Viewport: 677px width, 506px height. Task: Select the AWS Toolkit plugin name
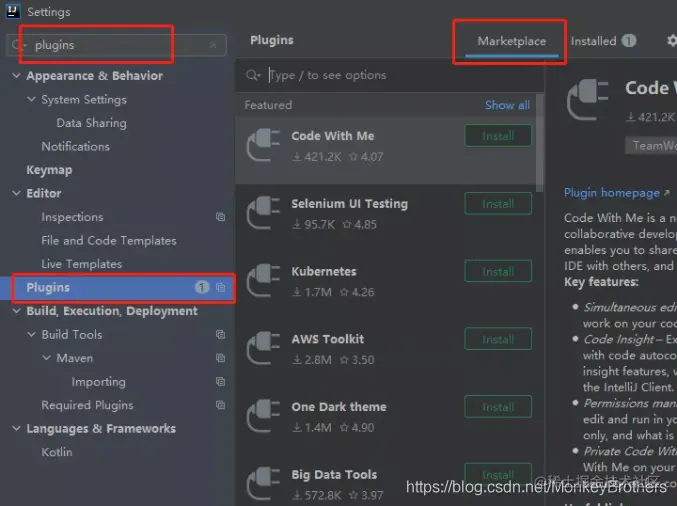tap(328, 339)
